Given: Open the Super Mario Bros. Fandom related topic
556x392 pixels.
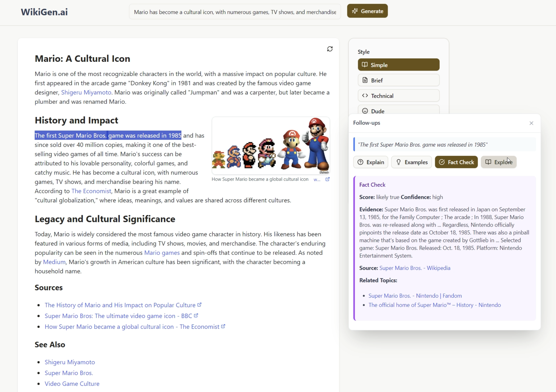Looking at the screenshot, I should tap(415, 296).
